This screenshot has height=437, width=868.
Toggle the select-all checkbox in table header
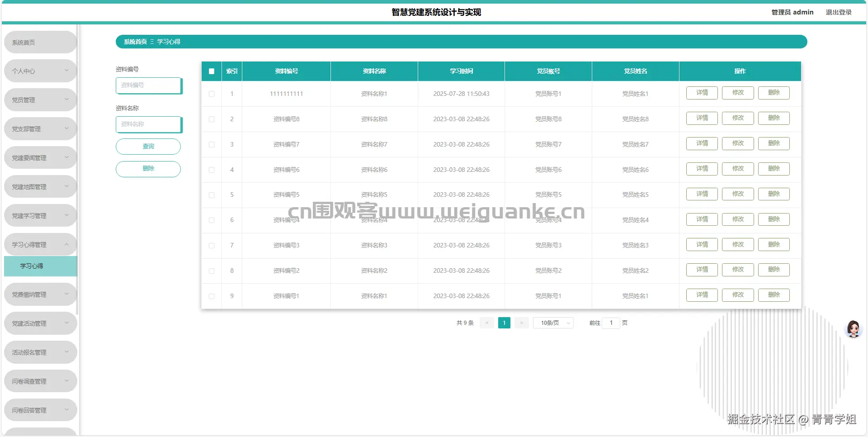212,71
